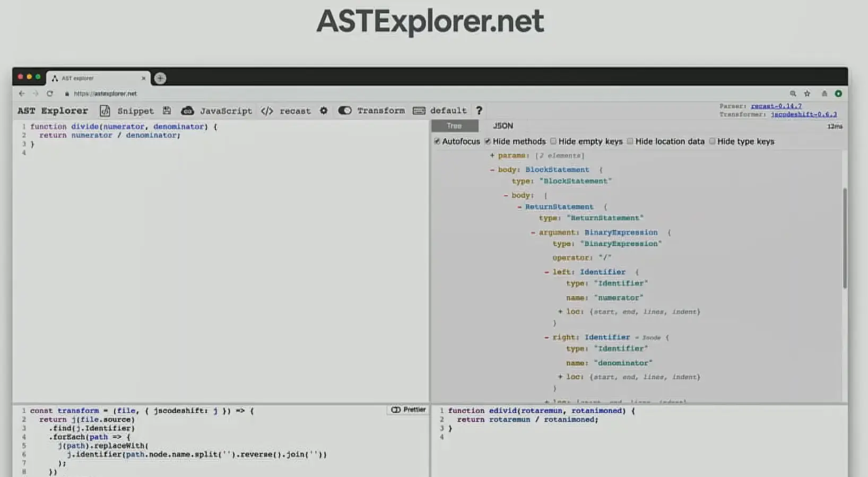Click the astexplorer.net address bar

(x=105, y=93)
